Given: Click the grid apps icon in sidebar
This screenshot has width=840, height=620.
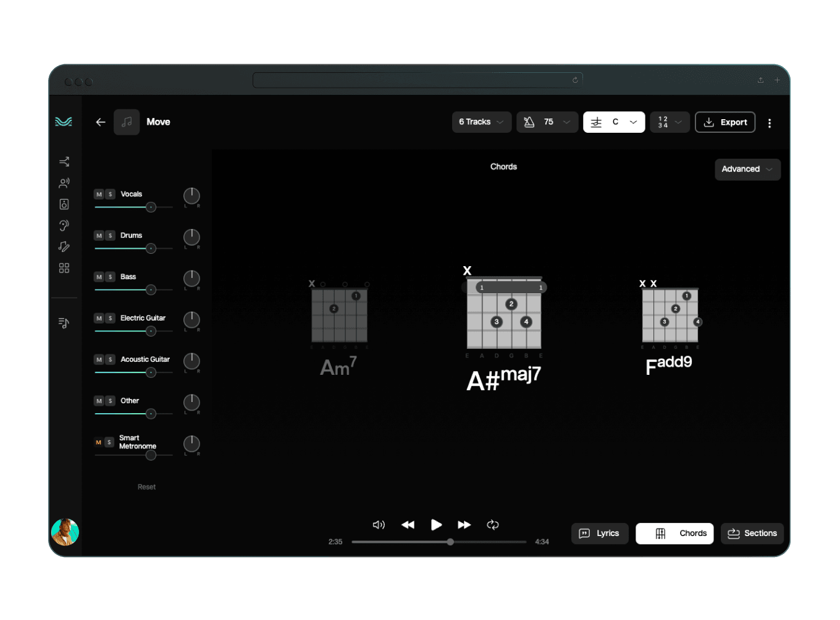Looking at the screenshot, I should 64,268.
